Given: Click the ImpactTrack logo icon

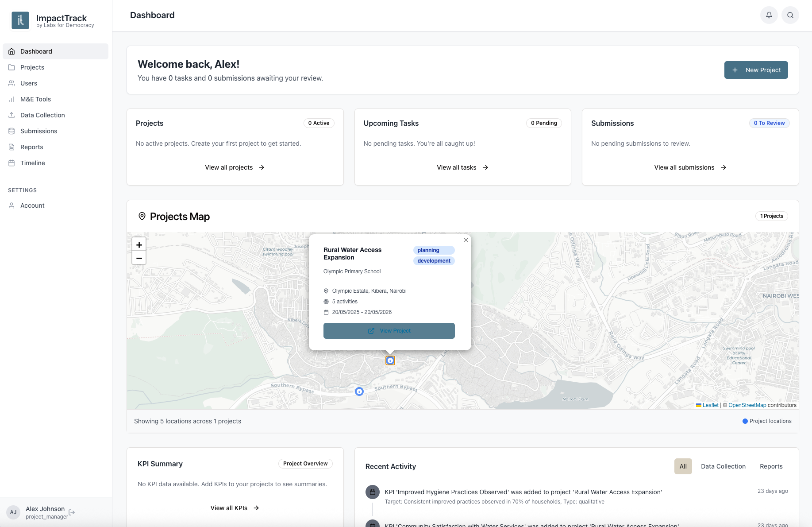Looking at the screenshot, I should click(20, 20).
